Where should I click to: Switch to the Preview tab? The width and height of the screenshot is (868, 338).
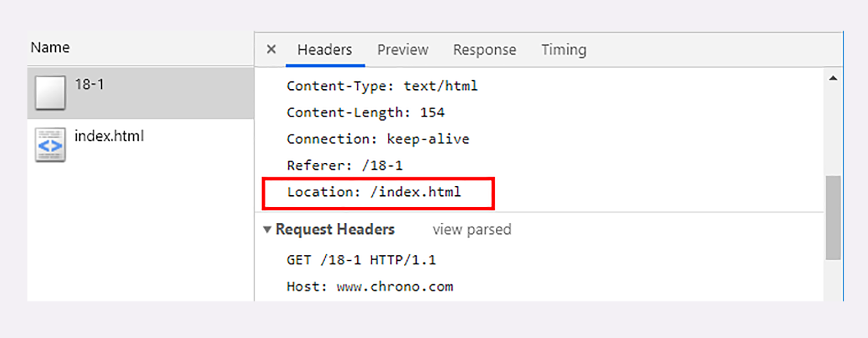click(x=402, y=49)
